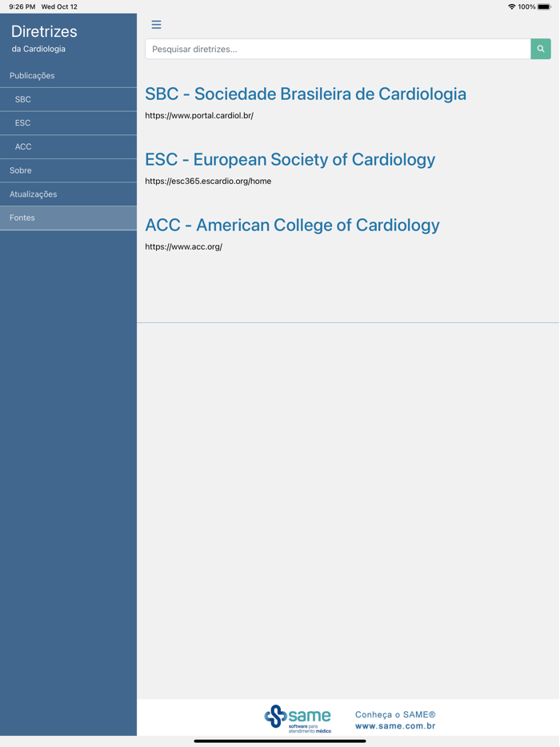Click the green search magnifier icon
This screenshot has width=560, height=747.
[540, 49]
